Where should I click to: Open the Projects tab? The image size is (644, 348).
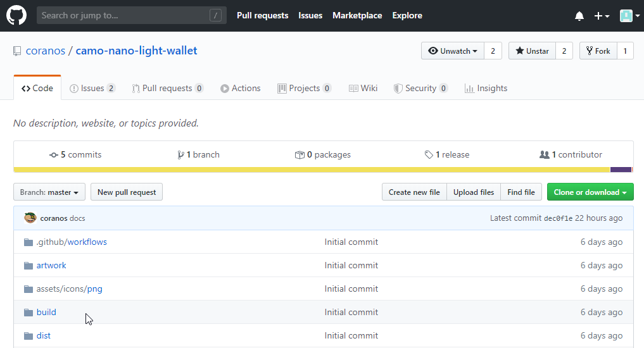pos(305,88)
